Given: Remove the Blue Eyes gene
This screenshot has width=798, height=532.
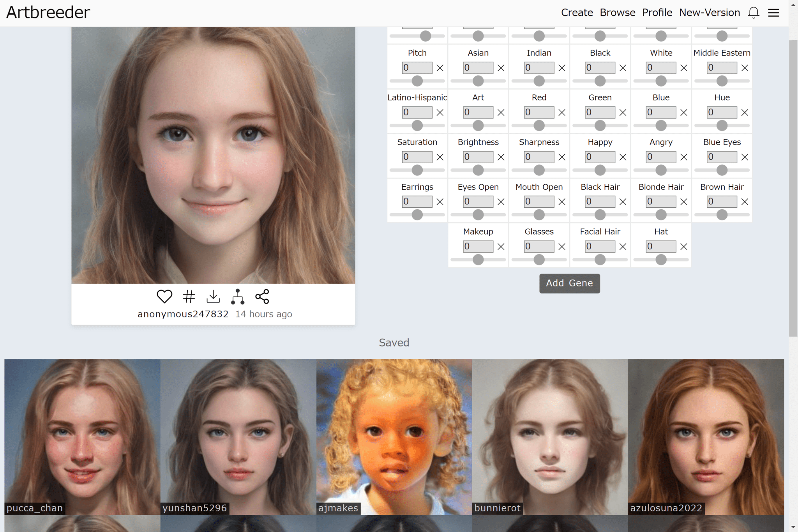Looking at the screenshot, I should click(745, 157).
